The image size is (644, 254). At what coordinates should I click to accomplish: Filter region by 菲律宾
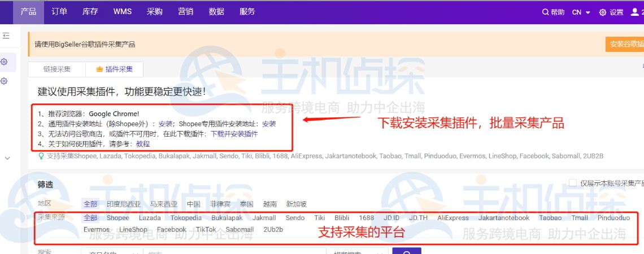220,204
